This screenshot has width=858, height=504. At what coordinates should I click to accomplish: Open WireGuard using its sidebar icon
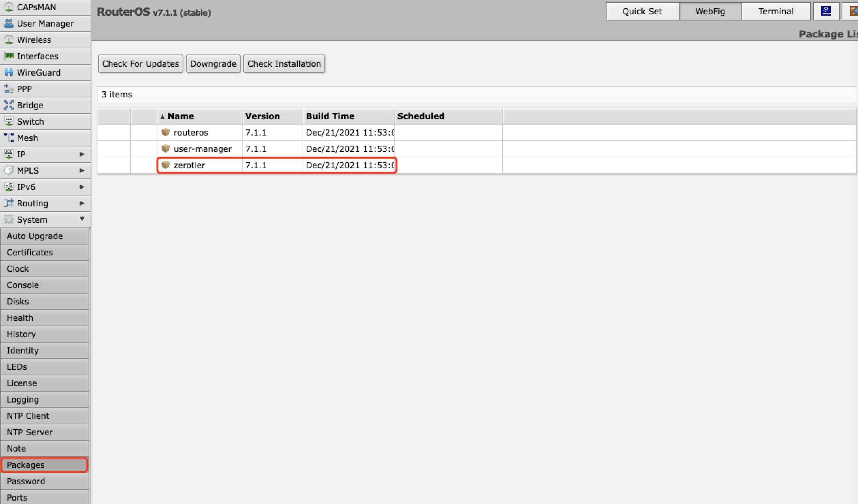(x=9, y=72)
